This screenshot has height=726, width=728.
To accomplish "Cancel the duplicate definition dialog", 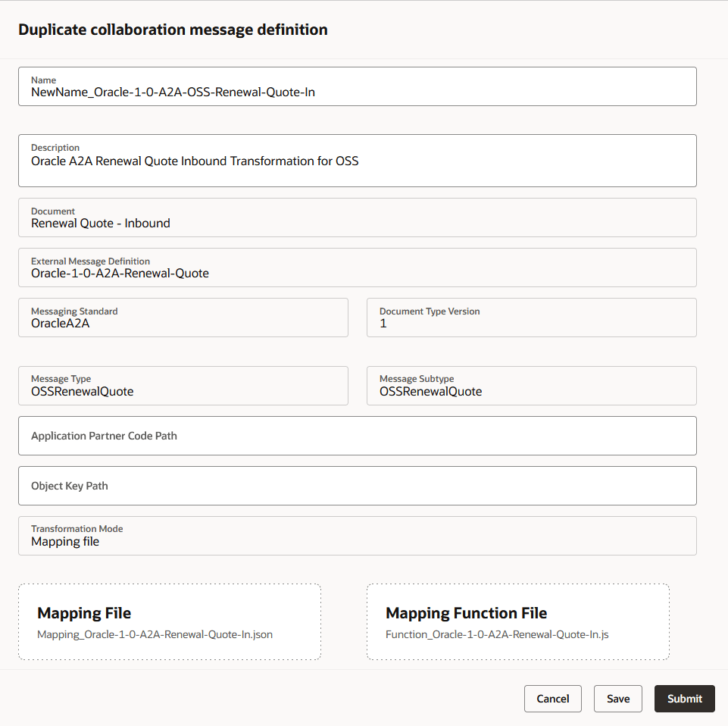I will coord(552,699).
